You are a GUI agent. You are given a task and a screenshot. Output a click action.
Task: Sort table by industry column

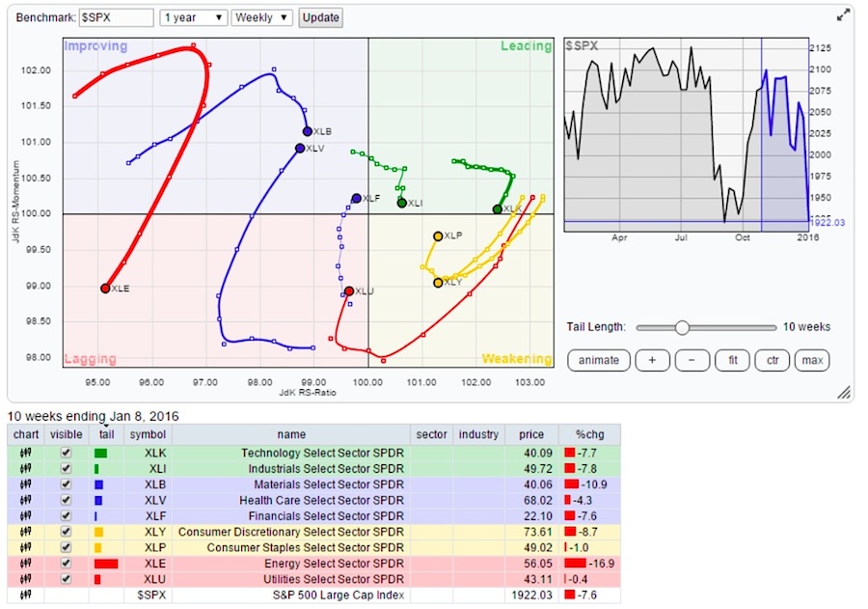478,434
